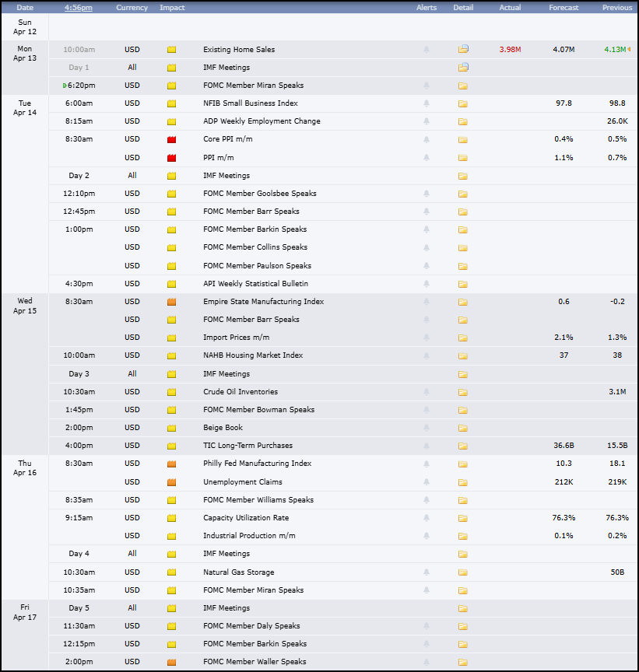Open the detail folder for TIC Long-Term Purchases

pyautogui.click(x=463, y=446)
